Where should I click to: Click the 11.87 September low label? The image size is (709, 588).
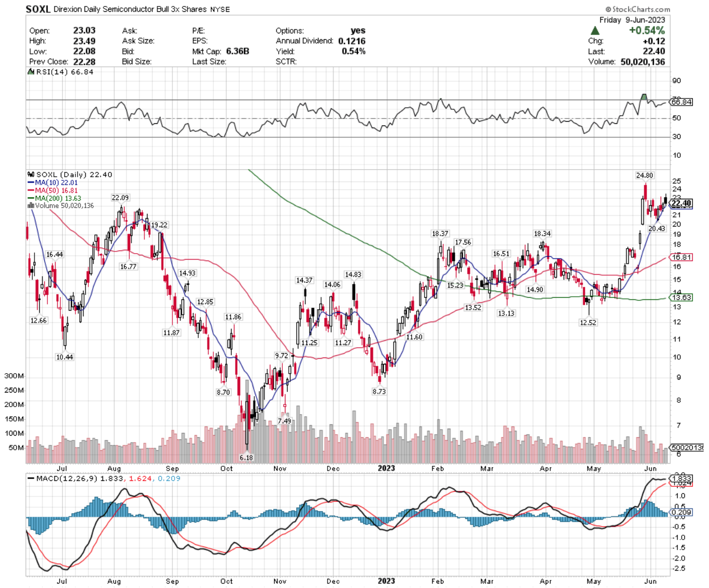171,333
